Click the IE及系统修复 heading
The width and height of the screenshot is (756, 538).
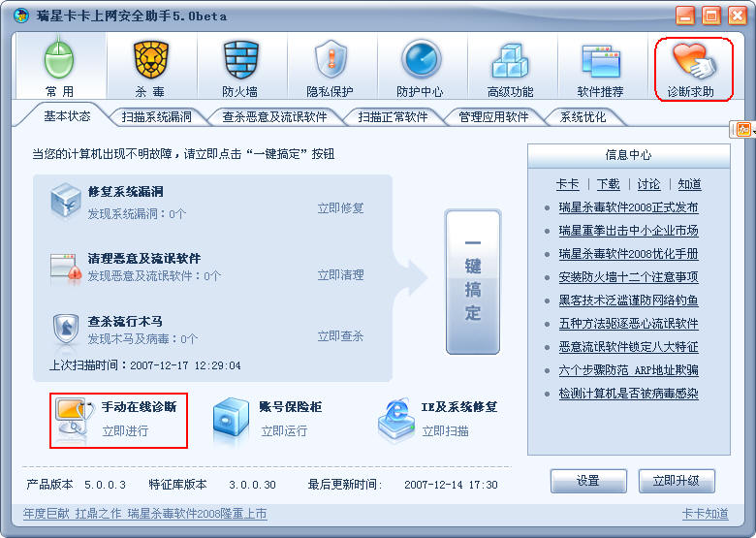pos(459,407)
